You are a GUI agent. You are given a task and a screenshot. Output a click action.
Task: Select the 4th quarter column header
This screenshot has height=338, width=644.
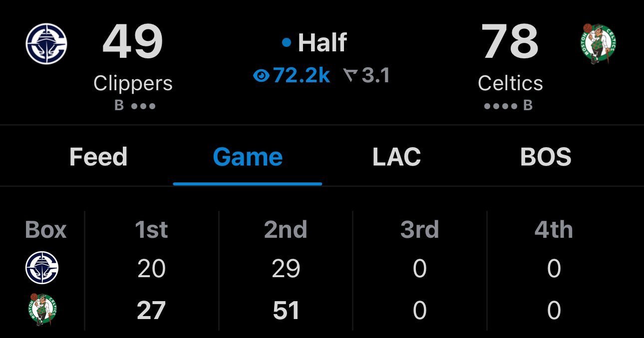(554, 230)
